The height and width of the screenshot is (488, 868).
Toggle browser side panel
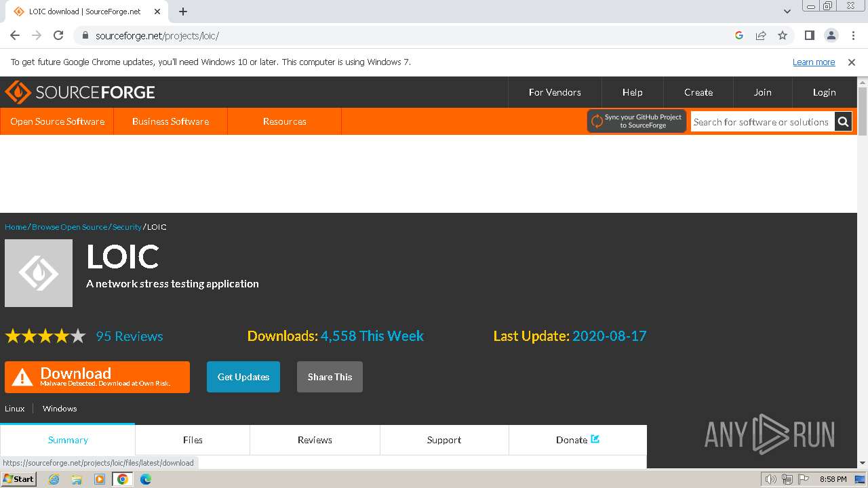810,35
